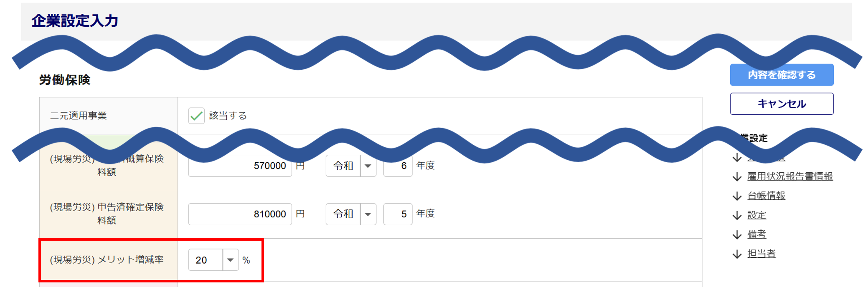Viewport: 868px width, 287px height.
Task: Click the down arrow icon beside 雇用状況報告書情報
Action: pos(737,177)
